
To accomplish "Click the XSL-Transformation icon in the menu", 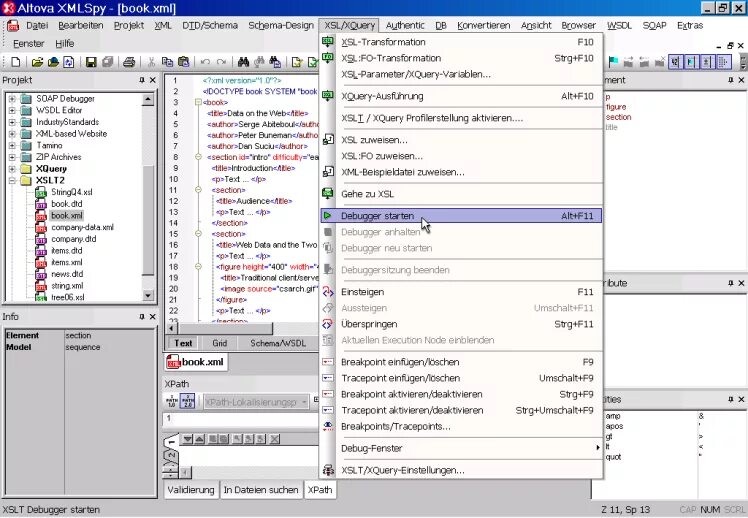I will coord(328,42).
